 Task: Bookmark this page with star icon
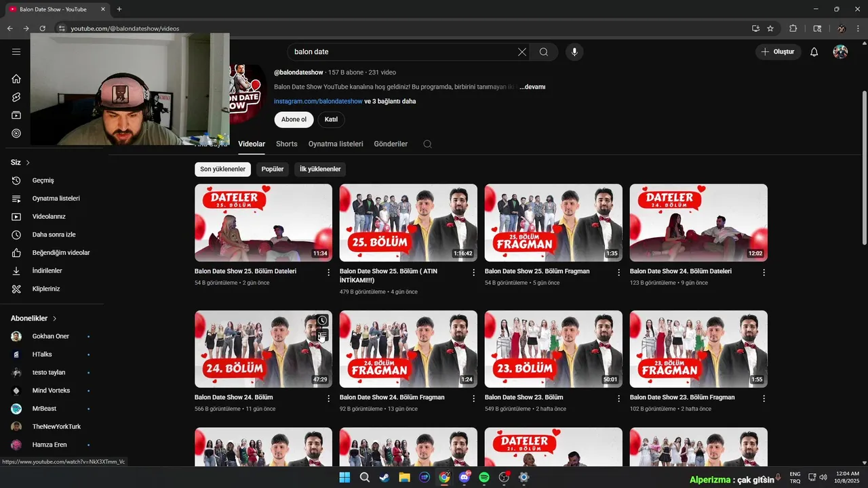(770, 28)
